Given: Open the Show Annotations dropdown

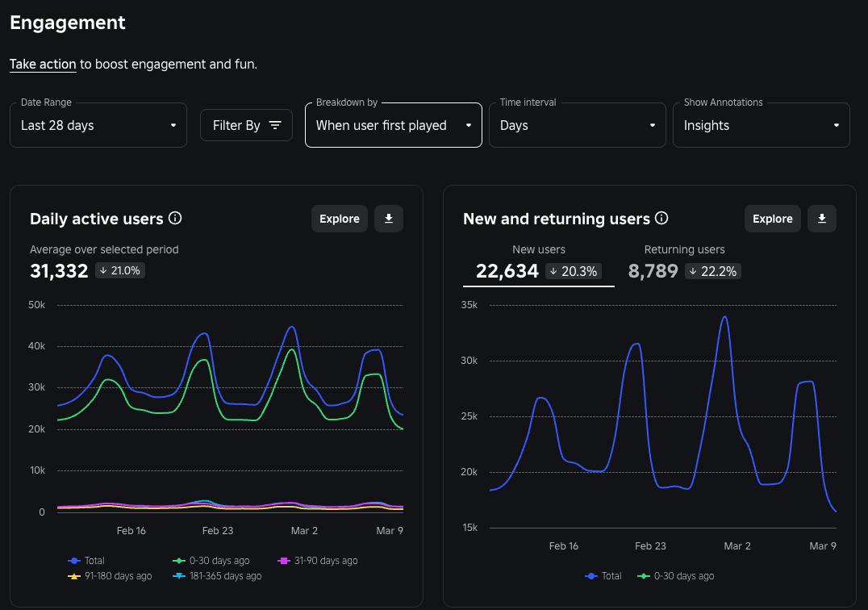Looking at the screenshot, I should [762, 125].
